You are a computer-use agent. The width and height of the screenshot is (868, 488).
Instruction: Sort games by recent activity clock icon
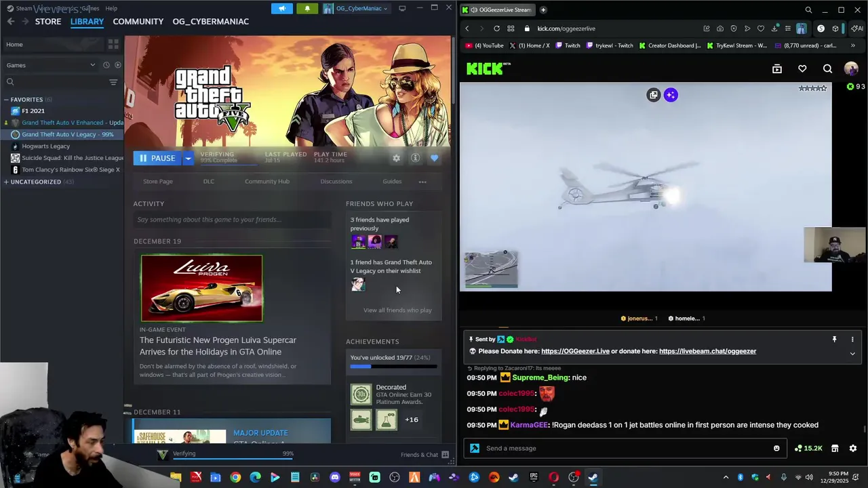[x=106, y=65]
